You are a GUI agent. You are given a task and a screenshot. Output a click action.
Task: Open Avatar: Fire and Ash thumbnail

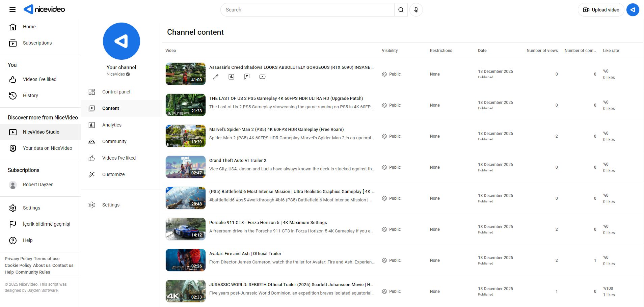(x=186, y=260)
